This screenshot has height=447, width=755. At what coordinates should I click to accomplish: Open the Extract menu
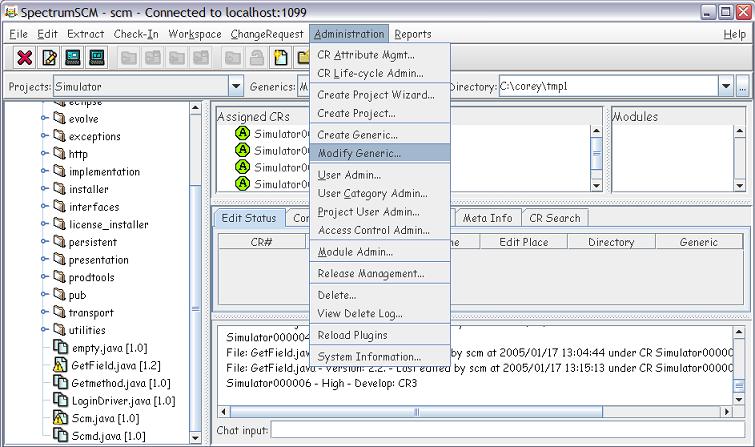click(86, 34)
